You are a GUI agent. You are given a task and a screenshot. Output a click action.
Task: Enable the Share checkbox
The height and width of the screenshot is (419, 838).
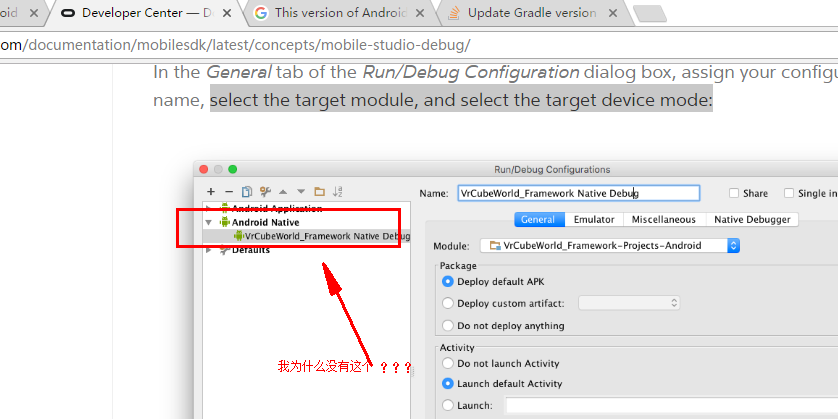pos(734,193)
